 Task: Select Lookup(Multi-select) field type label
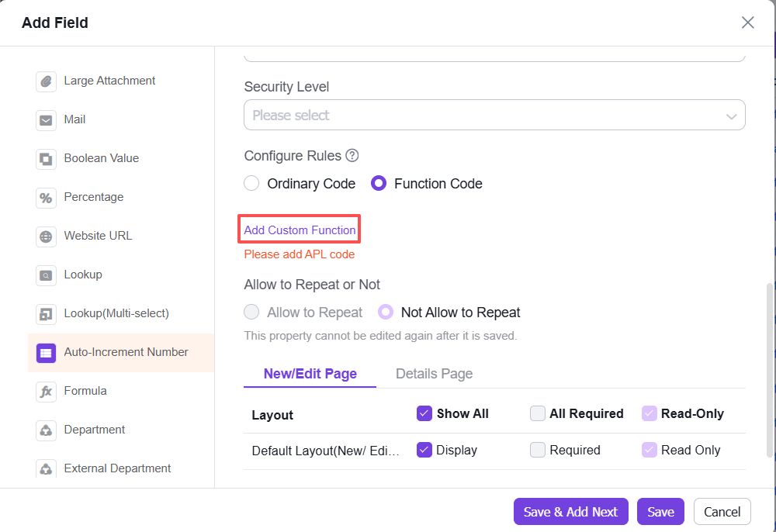[116, 313]
